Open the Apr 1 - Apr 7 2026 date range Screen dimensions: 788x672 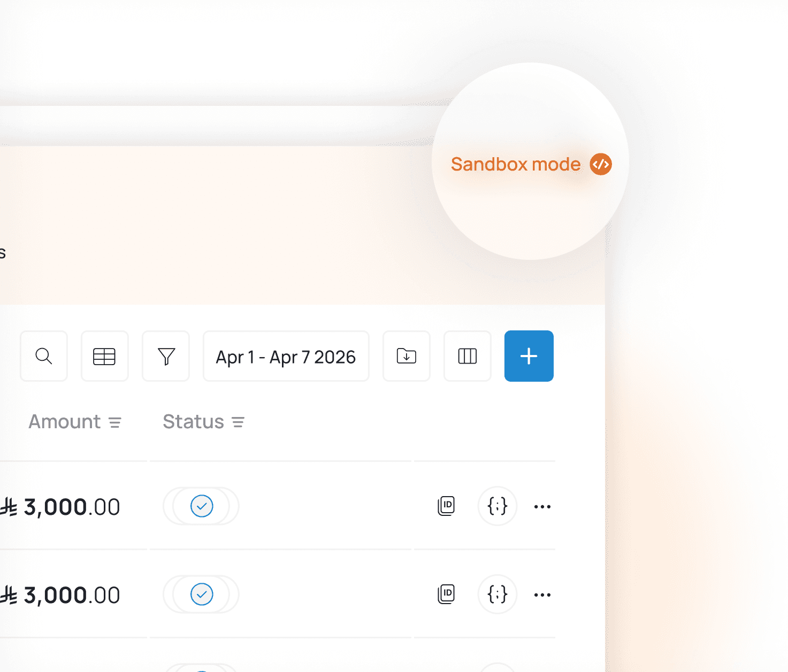click(286, 356)
